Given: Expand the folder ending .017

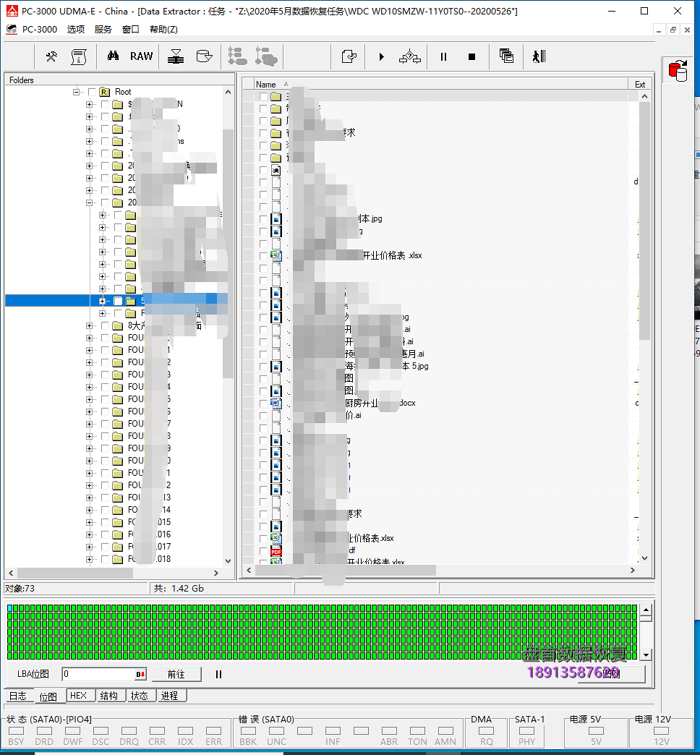Looking at the screenshot, I should tap(89, 547).
